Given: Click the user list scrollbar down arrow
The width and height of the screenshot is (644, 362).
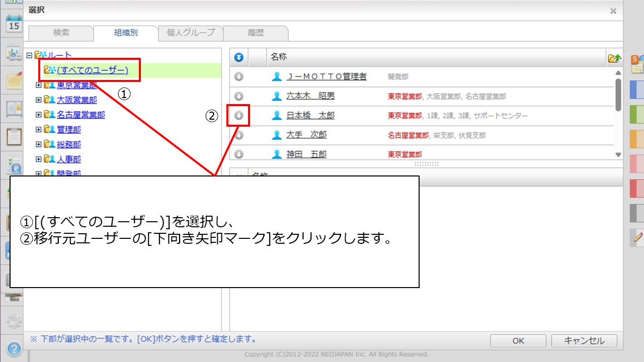Looking at the screenshot, I should 618,155.
